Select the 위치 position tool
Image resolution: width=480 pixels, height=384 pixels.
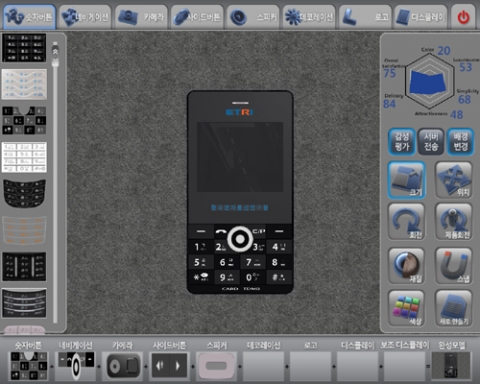[454, 180]
